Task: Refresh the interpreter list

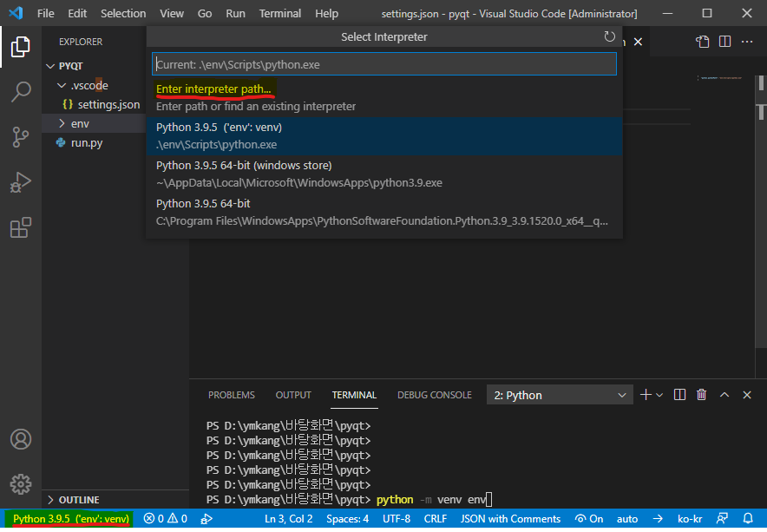Action: pos(609,36)
